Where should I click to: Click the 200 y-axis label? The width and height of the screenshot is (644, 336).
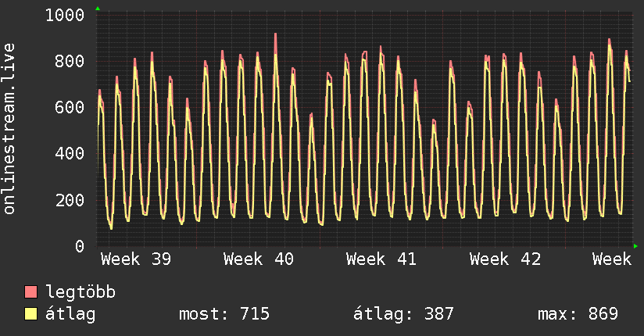click(x=70, y=200)
